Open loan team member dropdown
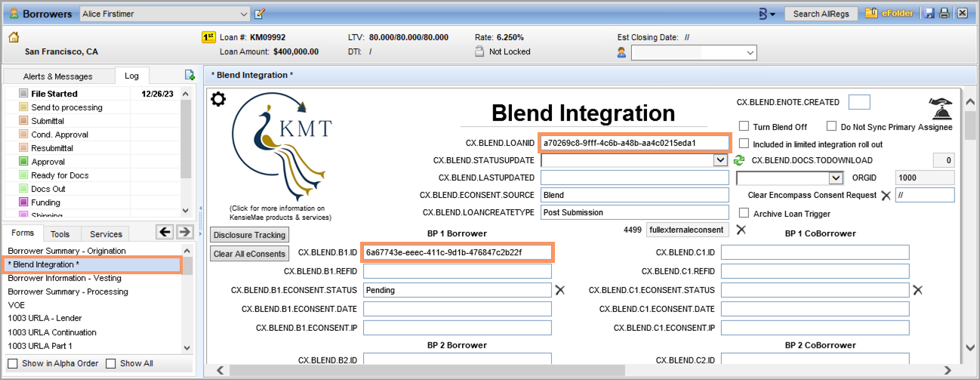 click(x=750, y=52)
